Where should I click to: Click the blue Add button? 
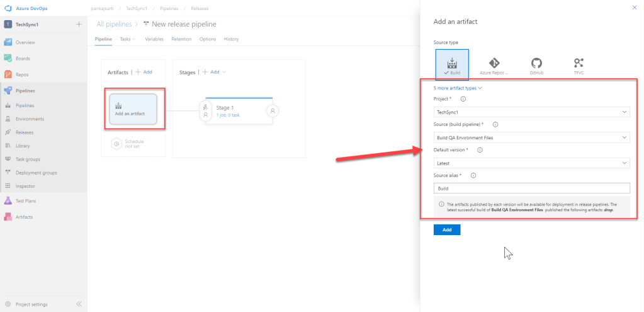[446, 230]
